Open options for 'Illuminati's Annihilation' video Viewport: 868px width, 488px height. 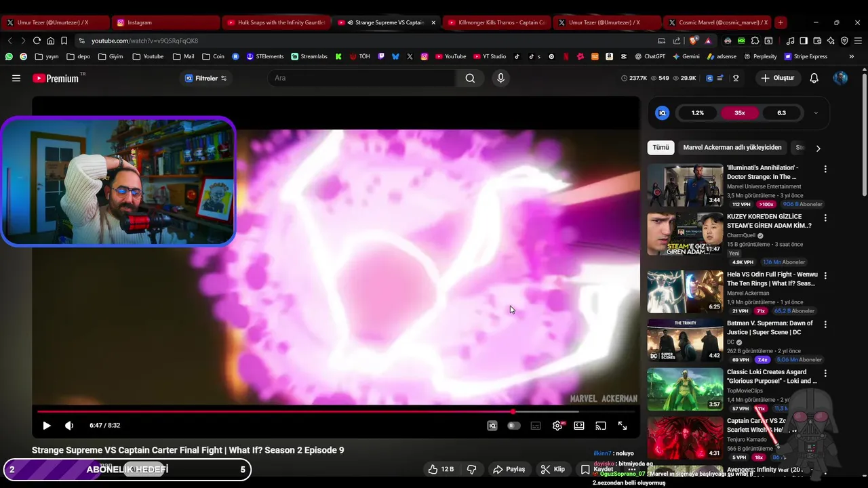coord(825,169)
